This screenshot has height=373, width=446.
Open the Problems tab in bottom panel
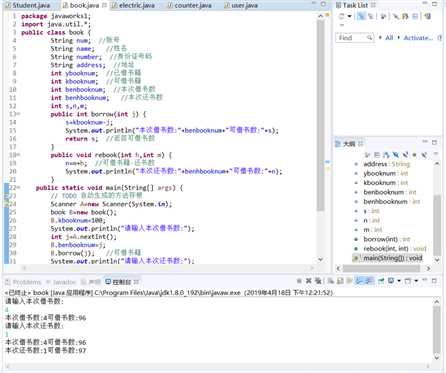tap(23, 282)
